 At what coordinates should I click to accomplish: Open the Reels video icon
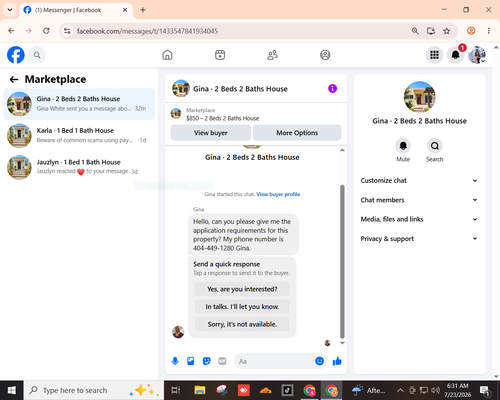[220, 55]
